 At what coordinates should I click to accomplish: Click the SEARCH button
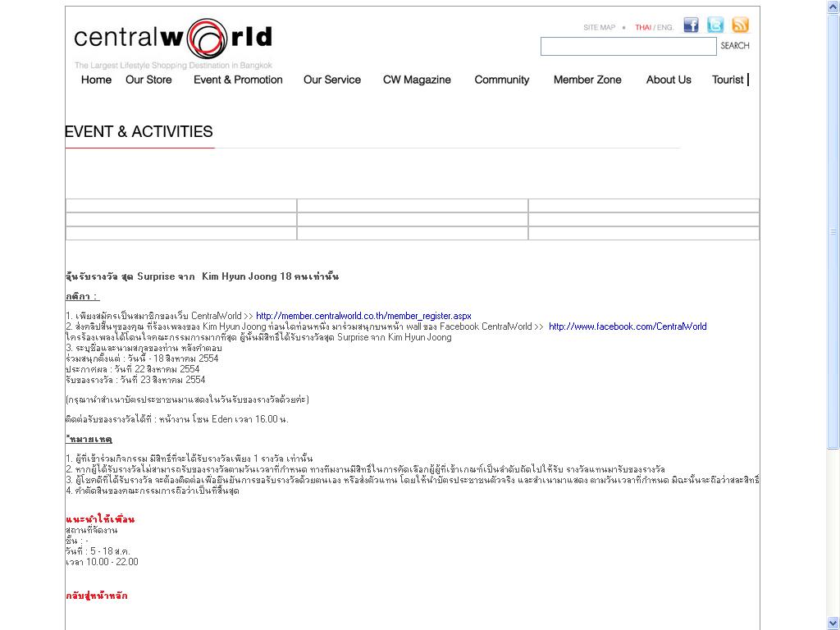pyautogui.click(x=735, y=46)
